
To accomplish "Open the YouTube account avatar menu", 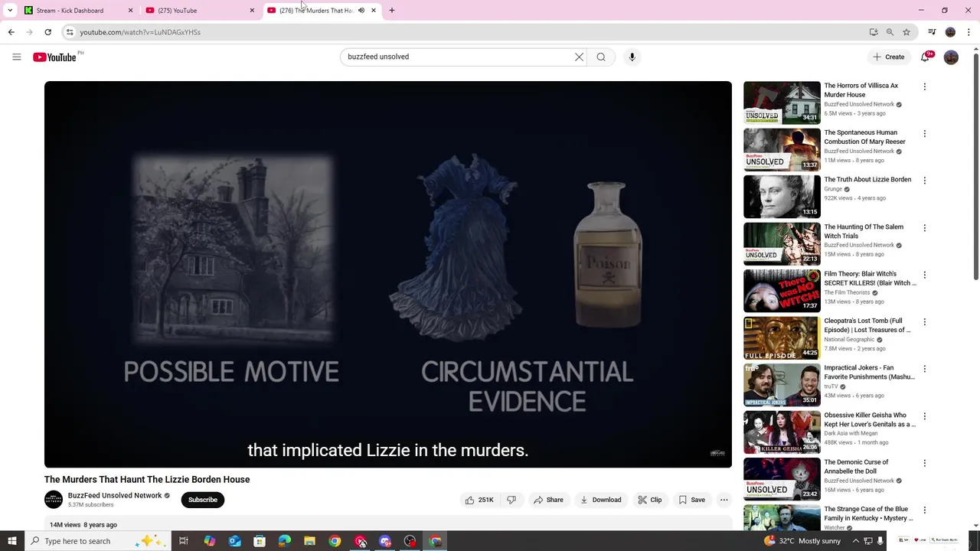I will 951,57.
